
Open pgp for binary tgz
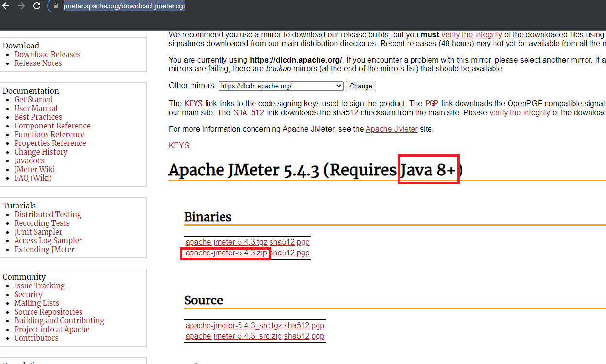click(303, 242)
